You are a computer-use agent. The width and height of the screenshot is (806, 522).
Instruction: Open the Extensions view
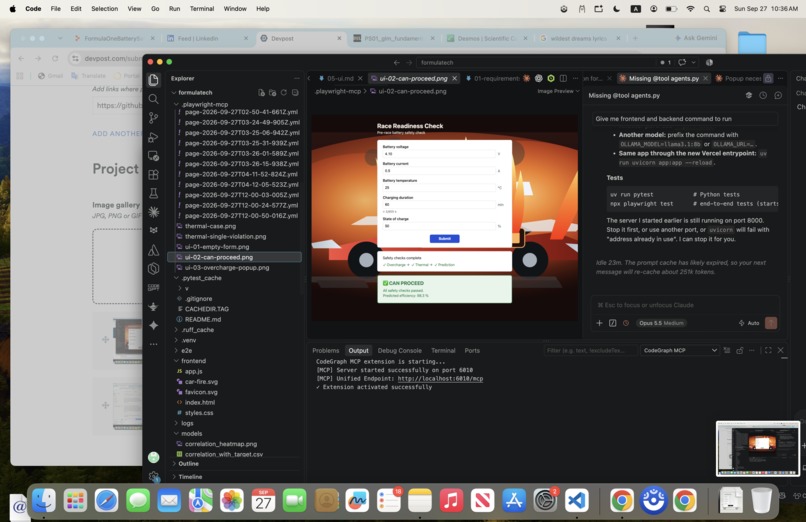click(153, 175)
